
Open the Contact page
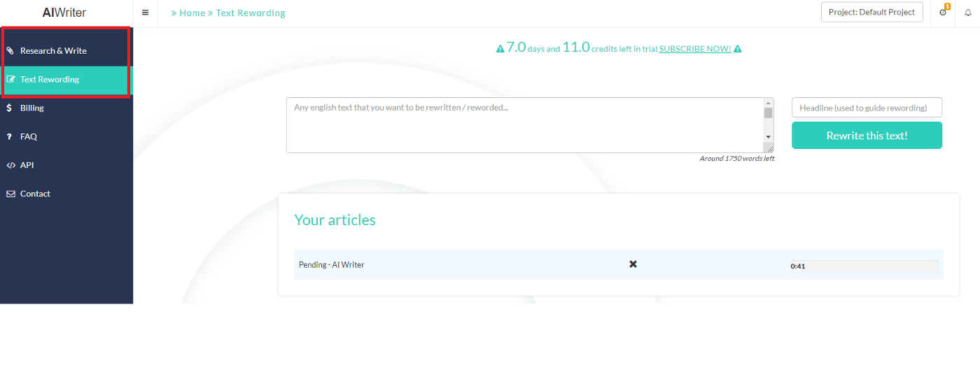(x=66, y=194)
